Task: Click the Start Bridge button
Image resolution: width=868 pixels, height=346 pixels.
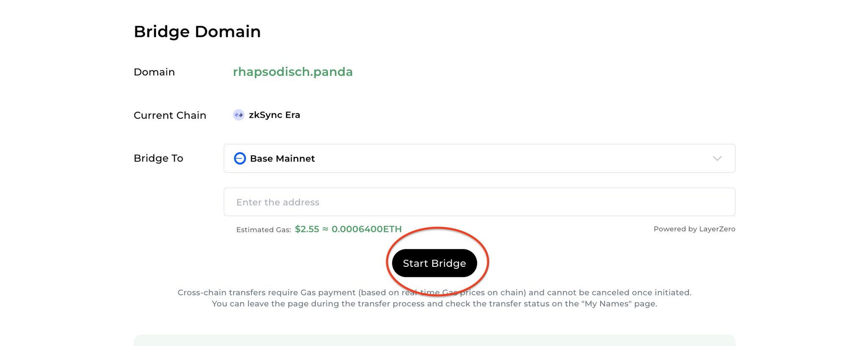Action: point(434,263)
